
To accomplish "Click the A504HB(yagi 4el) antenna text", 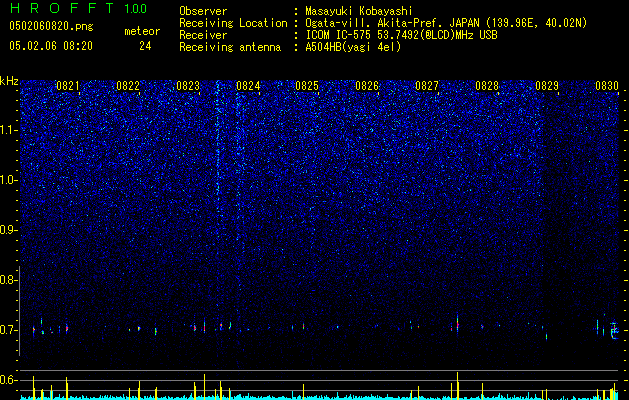I will tap(353, 47).
